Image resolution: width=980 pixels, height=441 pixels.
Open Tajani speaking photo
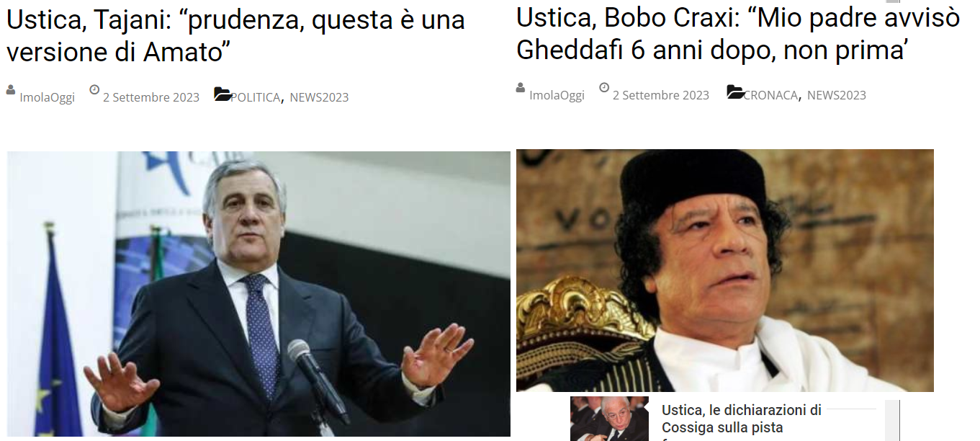(259, 294)
